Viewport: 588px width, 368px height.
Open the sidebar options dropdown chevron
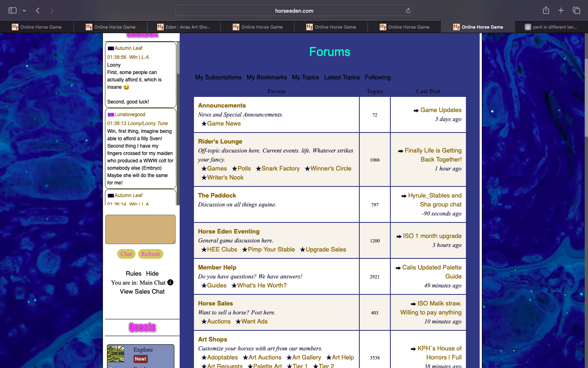point(24,11)
